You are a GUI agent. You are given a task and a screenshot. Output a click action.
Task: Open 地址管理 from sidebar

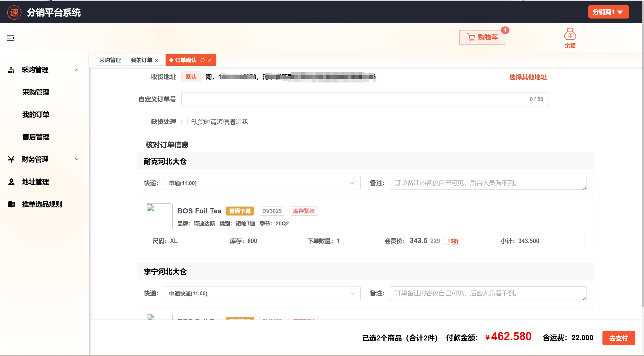click(35, 182)
